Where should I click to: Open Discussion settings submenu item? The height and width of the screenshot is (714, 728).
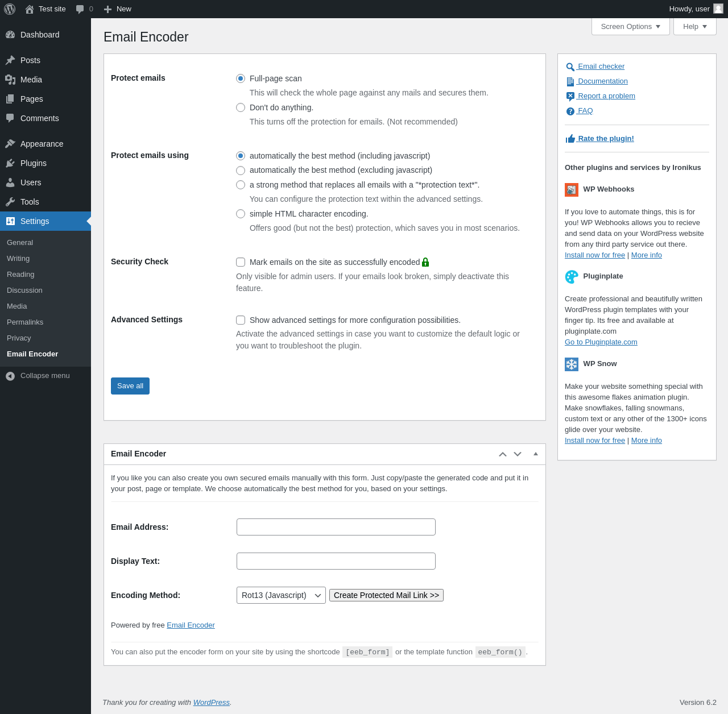24,290
